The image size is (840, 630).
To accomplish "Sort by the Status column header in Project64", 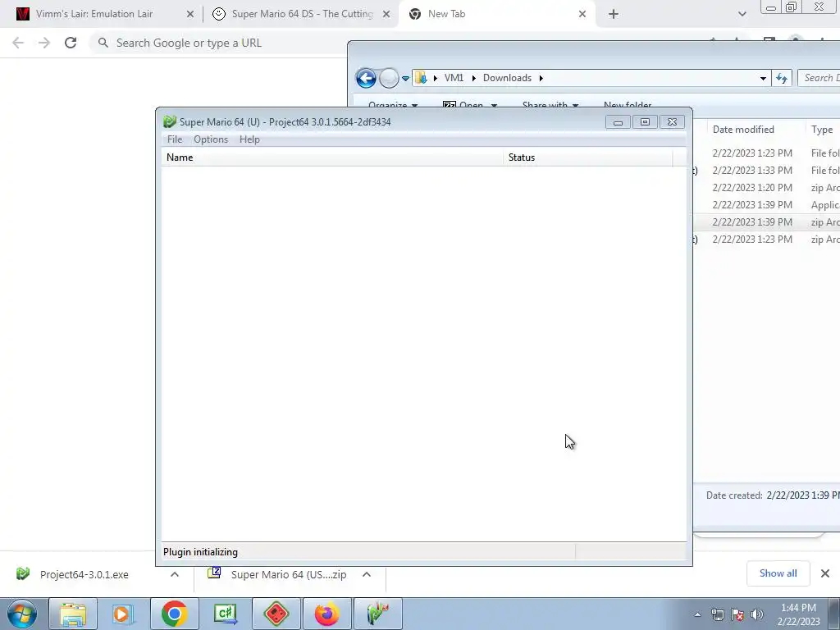I will click(x=587, y=157).
